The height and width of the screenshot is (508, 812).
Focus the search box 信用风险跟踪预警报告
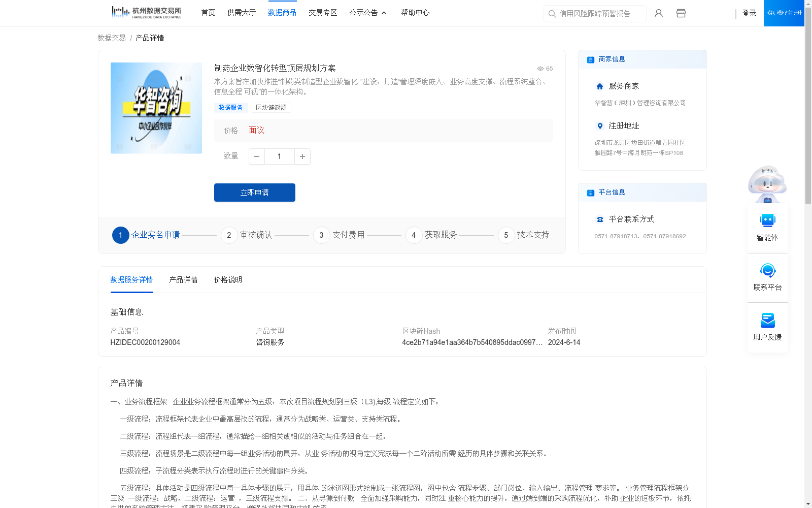coord(595,14)
